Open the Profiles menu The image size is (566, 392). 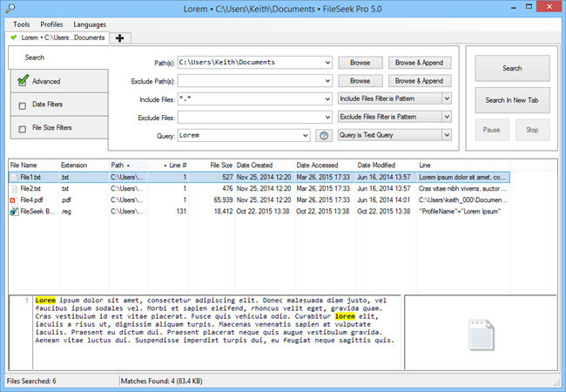(x=51, y=24)
